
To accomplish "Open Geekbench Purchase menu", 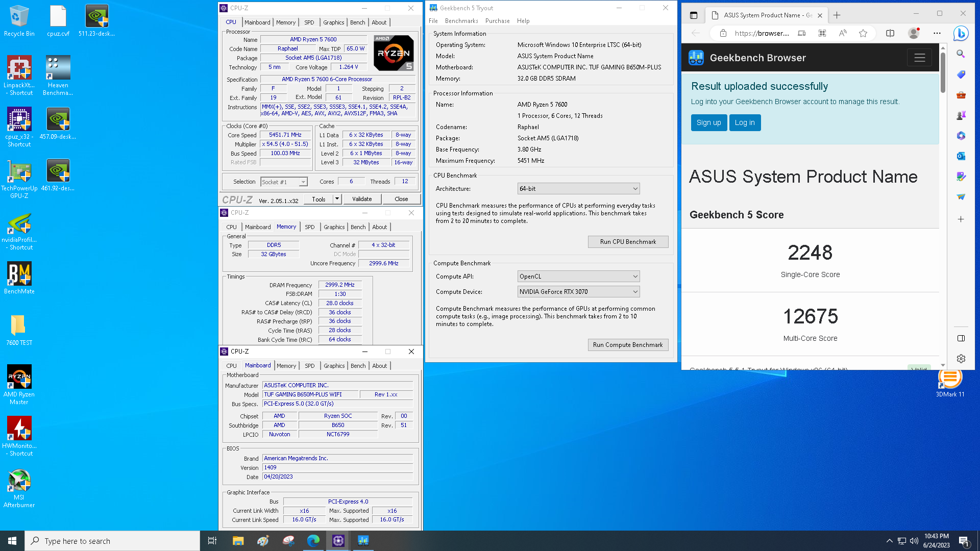I will pos(497,21).
